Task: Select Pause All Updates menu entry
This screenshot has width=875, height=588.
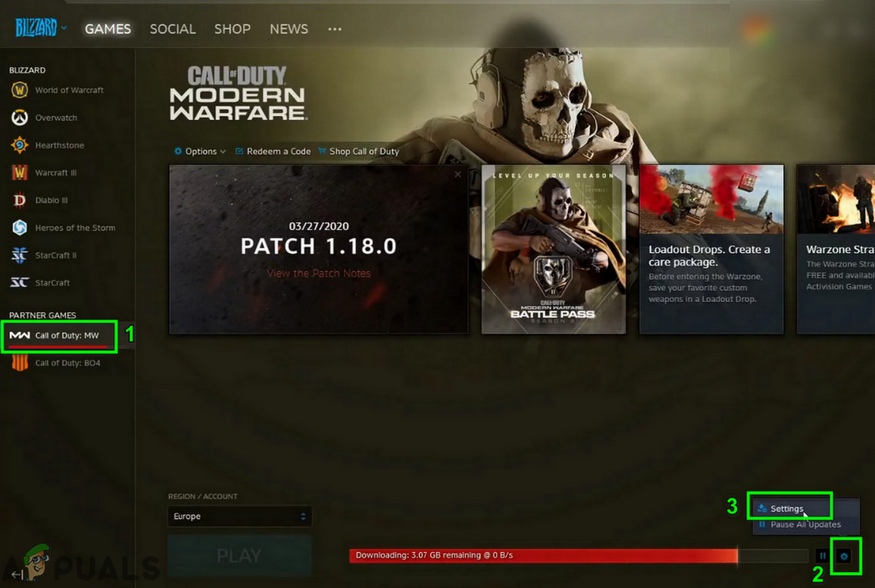Action: pos(806,524)
